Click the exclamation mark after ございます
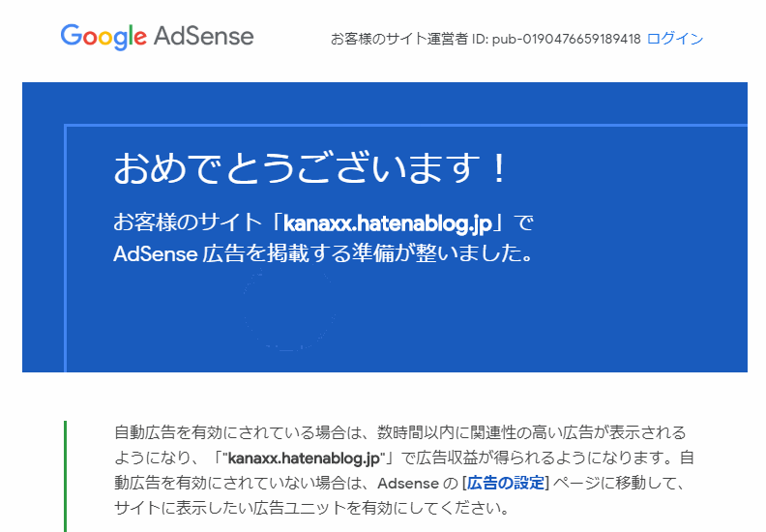 point(499,168)
